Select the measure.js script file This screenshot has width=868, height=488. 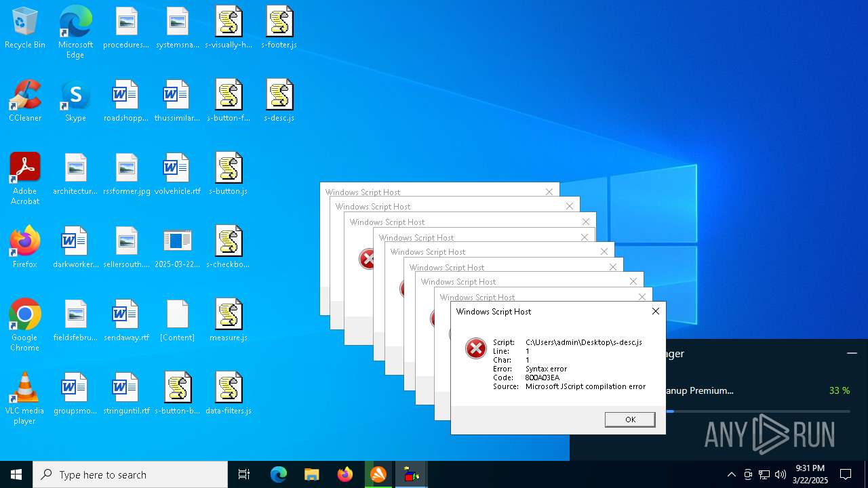(x=229, y=321)
